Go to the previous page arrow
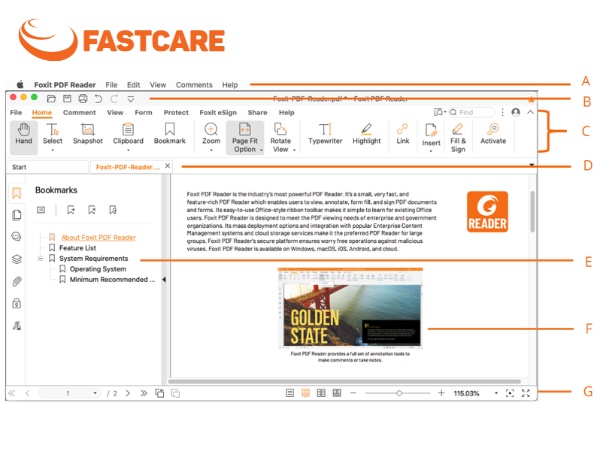The width and height of the screenshot is (600, 450). (x=28, y=393)
